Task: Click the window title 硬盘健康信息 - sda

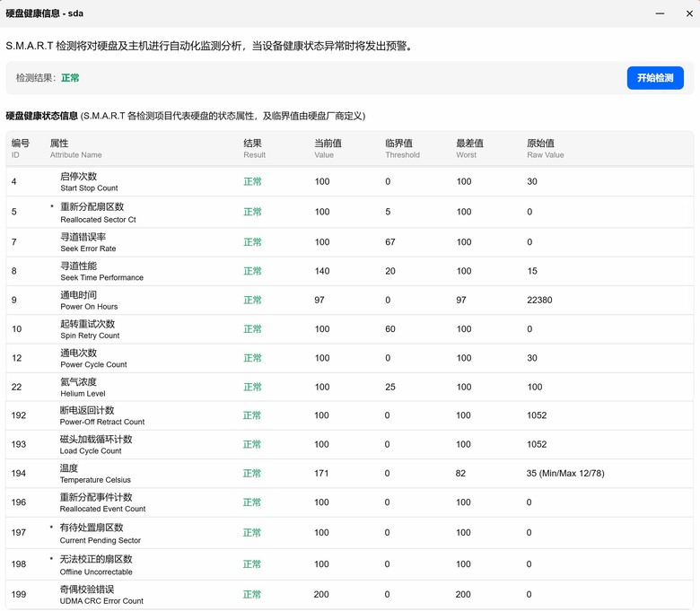Action: tap(44, 13)
